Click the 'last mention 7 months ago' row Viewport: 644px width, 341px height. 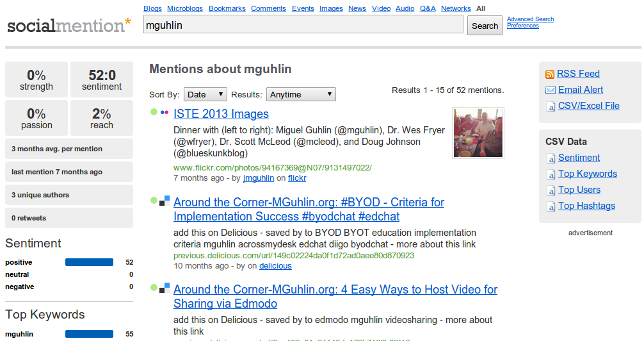(69, 172)
